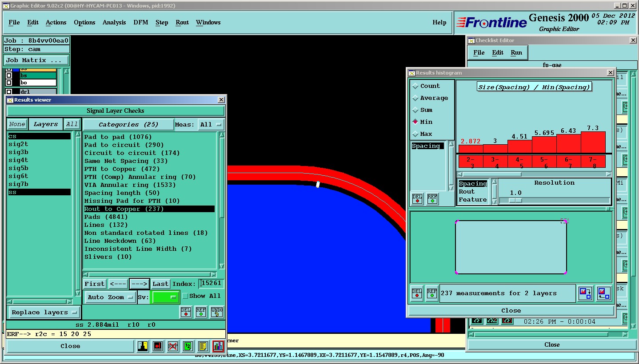Open the Meas All dropdown
This screenshot has height=364, width=639.
(211, 125)
